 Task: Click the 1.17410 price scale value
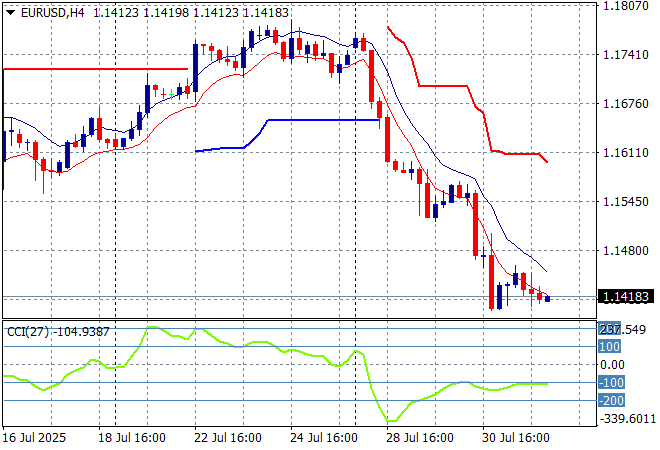tap(626, 54)
